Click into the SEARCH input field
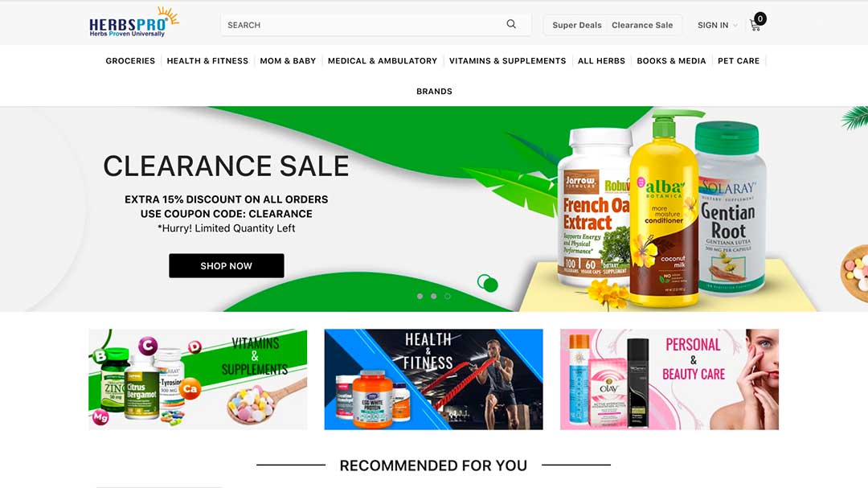This screenshot has width=868, height=488. (x=362, y=25)
